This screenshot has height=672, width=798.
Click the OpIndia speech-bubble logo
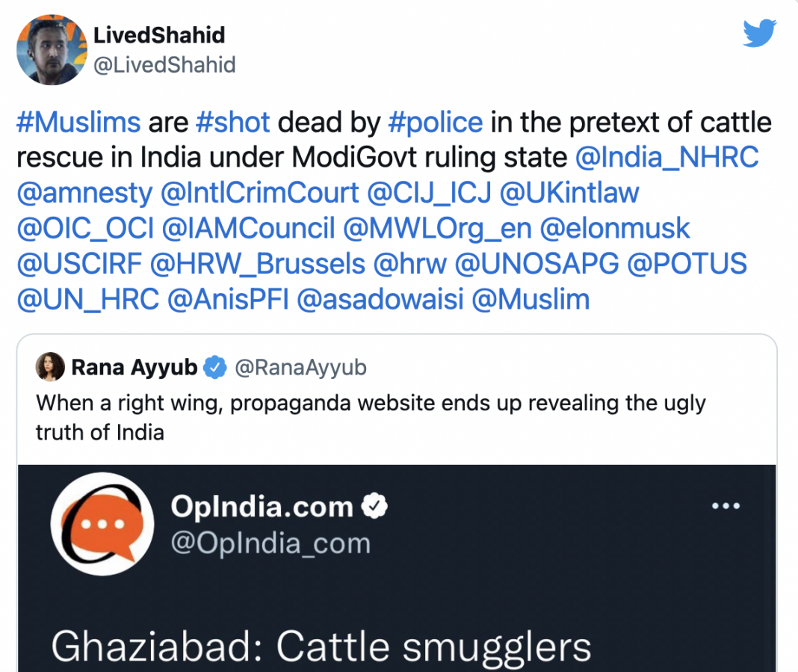[x=102, y=524]
